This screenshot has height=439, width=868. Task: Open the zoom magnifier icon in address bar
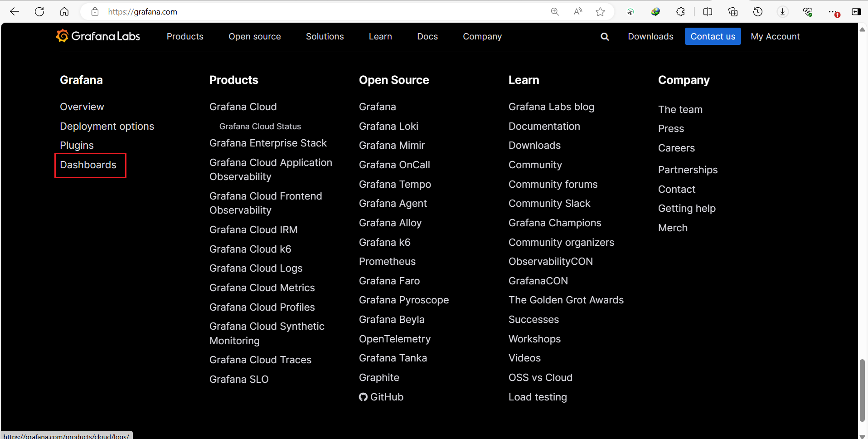pos(555,12)
